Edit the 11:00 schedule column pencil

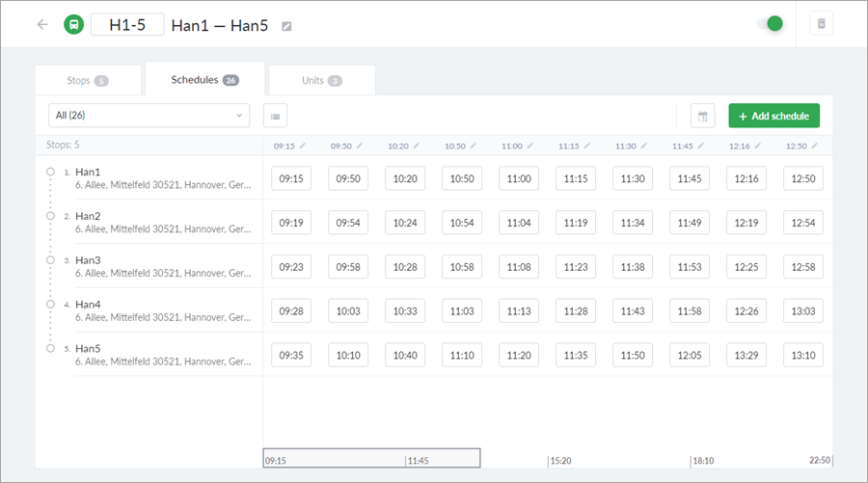point(529,146)
